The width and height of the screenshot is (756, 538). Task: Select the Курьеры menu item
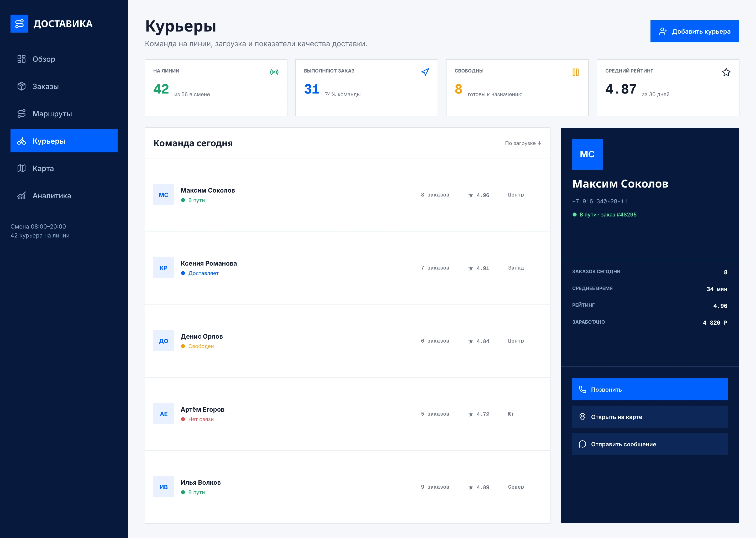click(x=64, y=141)
